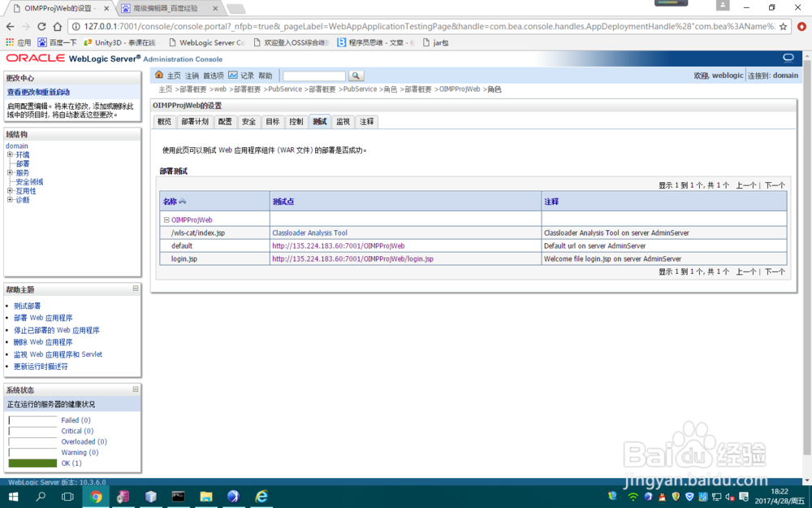The height and width of the screenshot is (508, 812).
Task: Open the Classloader Analysis Tool link
Action: pyautogui.click(x=309, y=232)
